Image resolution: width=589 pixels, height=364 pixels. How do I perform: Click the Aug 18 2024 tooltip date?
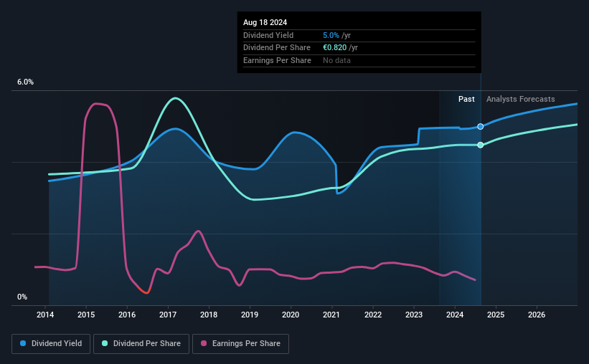click(265, 22)
